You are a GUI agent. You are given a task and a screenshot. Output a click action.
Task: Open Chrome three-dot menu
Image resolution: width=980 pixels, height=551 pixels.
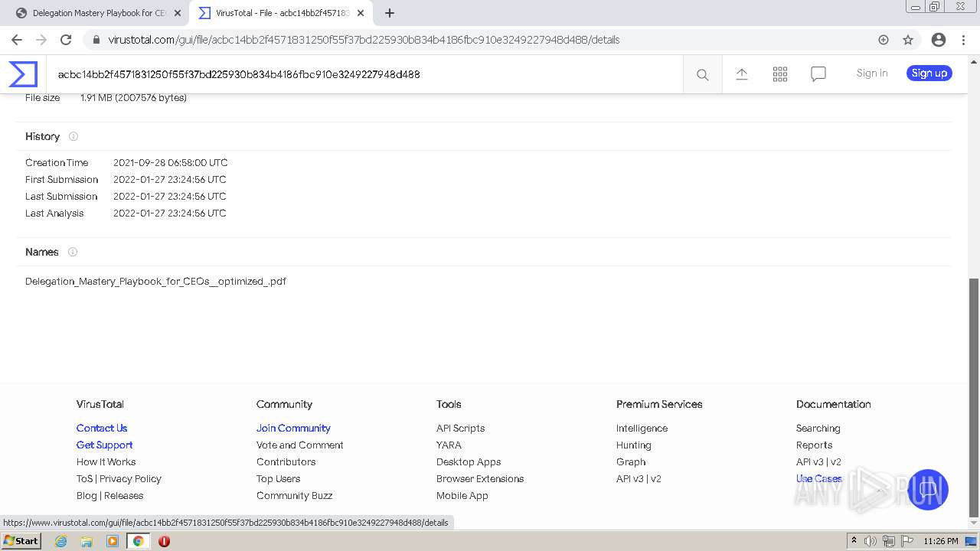[x=963, y=40]
